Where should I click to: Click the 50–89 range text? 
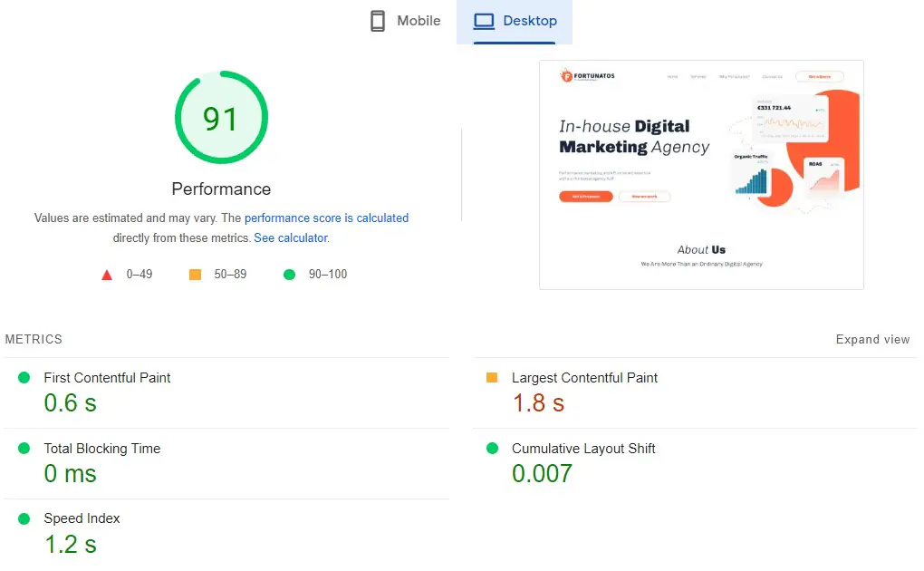click(230, 275)
